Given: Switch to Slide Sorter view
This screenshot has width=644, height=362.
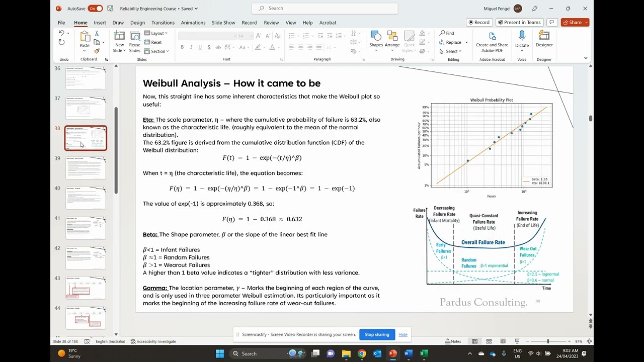Looking at the screenshot, I should pyautogui.click(x=489, y=341).
